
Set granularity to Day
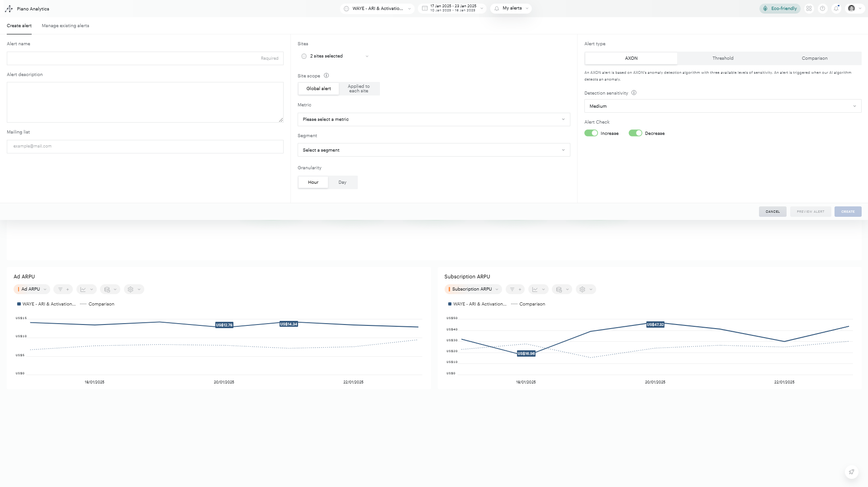point(342,182)
